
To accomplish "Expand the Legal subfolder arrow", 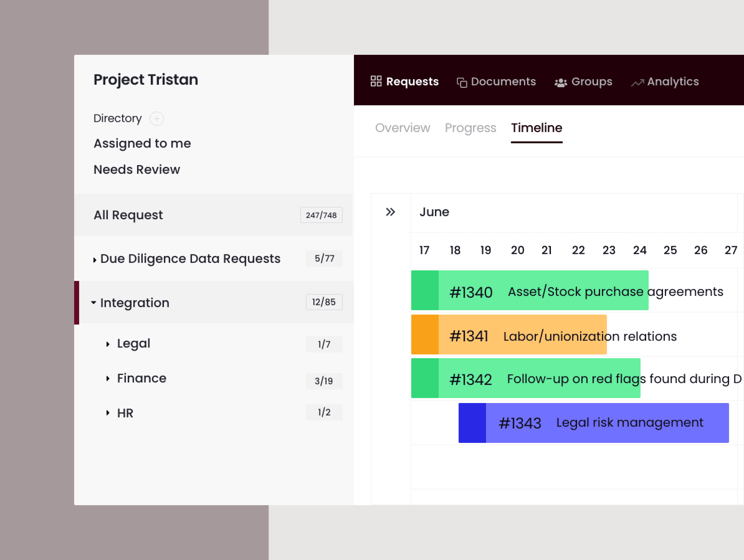I will [x=108, y=344].
